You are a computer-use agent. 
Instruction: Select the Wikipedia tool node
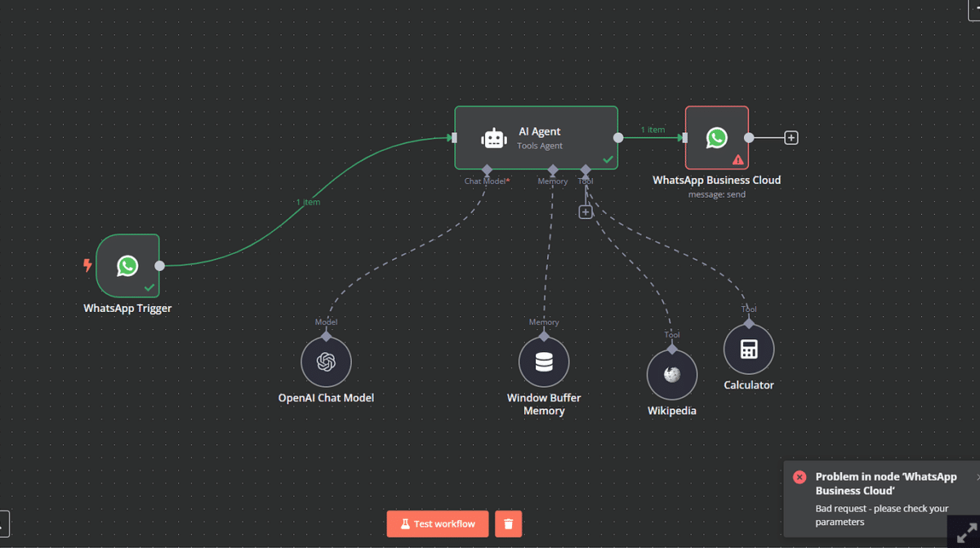[x=671, y=375]
